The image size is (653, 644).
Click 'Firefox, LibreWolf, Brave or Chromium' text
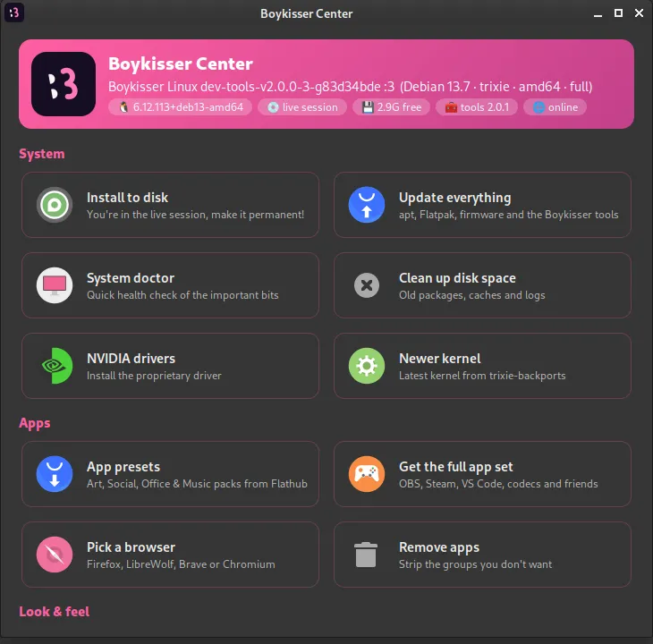181,564
